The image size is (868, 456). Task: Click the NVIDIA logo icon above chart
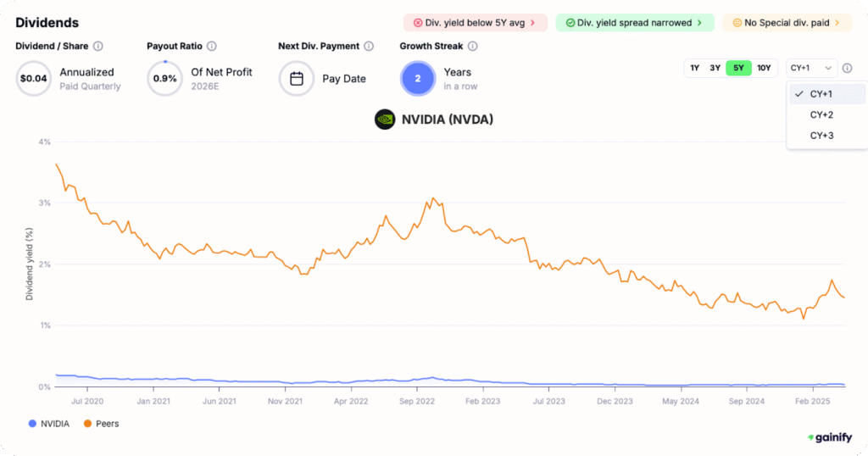point(385,120)
